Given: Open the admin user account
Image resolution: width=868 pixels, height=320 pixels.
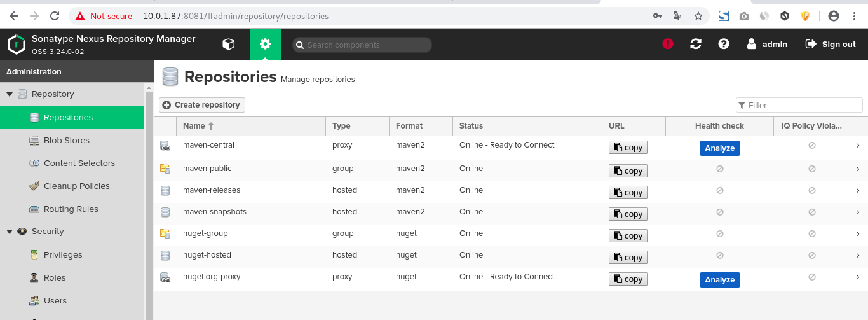Looking at the screenshot, I should (x=767, y=44).
